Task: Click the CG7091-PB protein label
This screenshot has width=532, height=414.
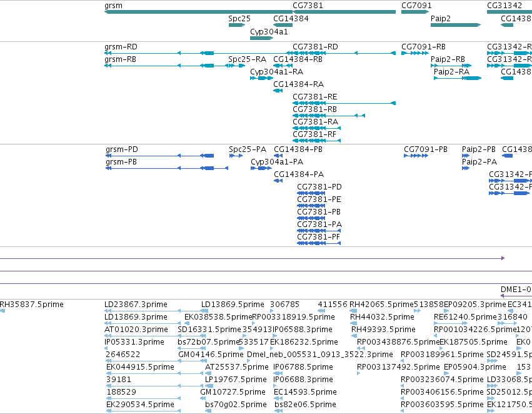Action: point(426,149)
